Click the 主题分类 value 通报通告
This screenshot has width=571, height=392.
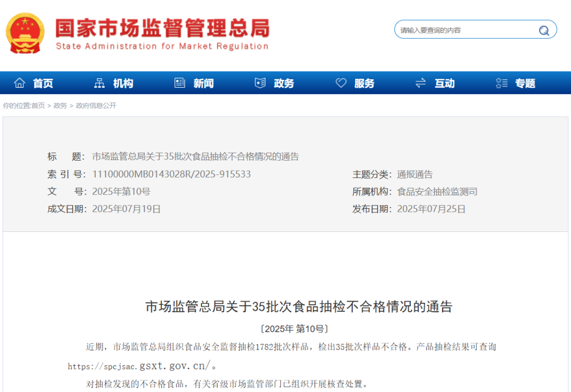(x=415, y=174)
